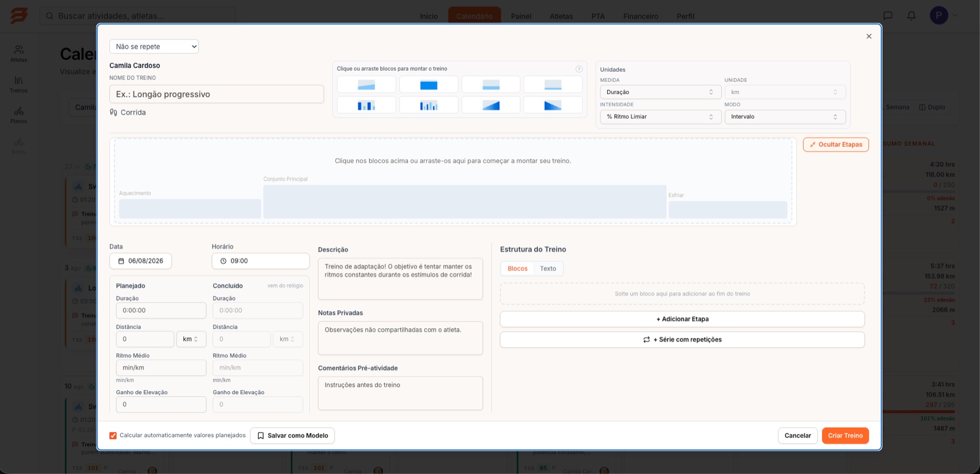Save the workout with Salvar como Modelo
Screen dimensions: 980x474
point(292,435)
